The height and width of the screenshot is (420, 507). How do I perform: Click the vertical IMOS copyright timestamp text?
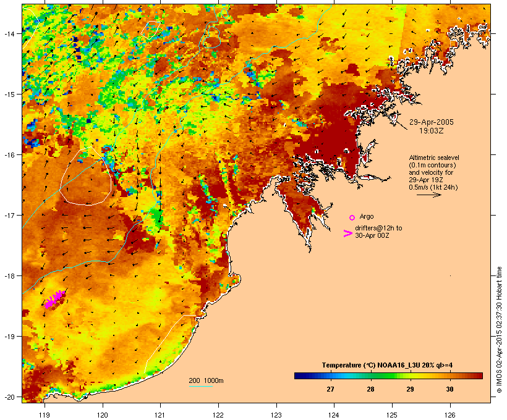click(499, 330)
